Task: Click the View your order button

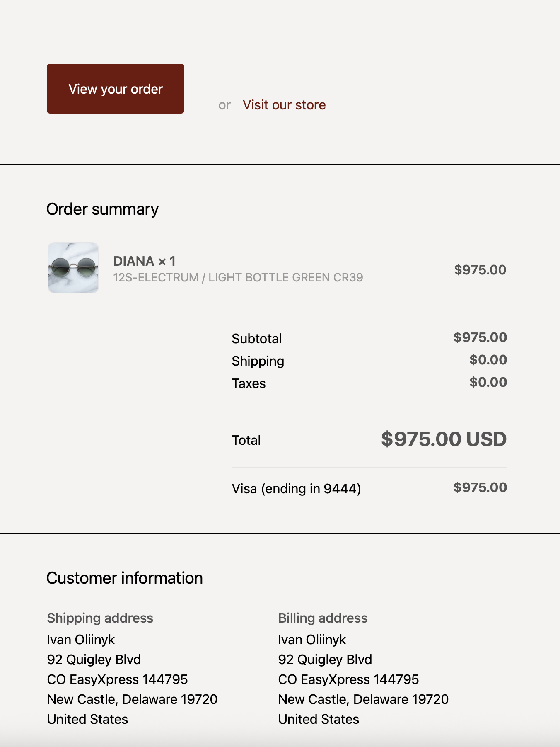Action: (x=116, y=89)
